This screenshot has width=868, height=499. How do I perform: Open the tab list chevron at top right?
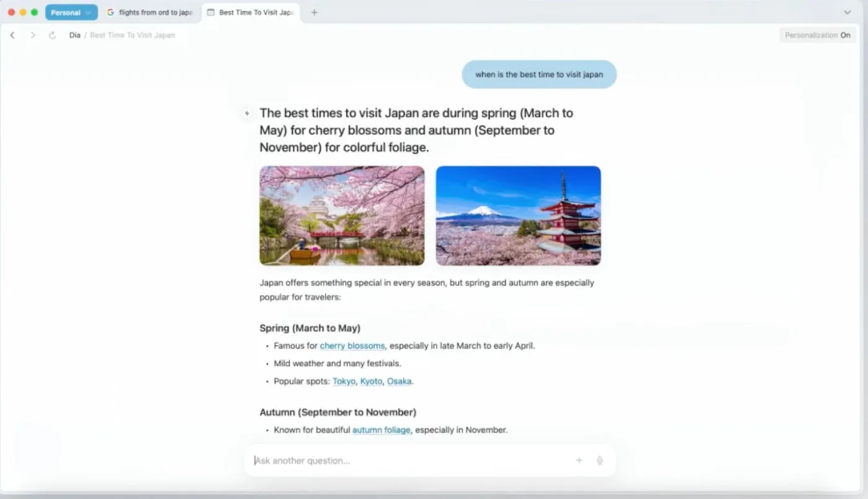pyautogui.click(x=847, y=12)
